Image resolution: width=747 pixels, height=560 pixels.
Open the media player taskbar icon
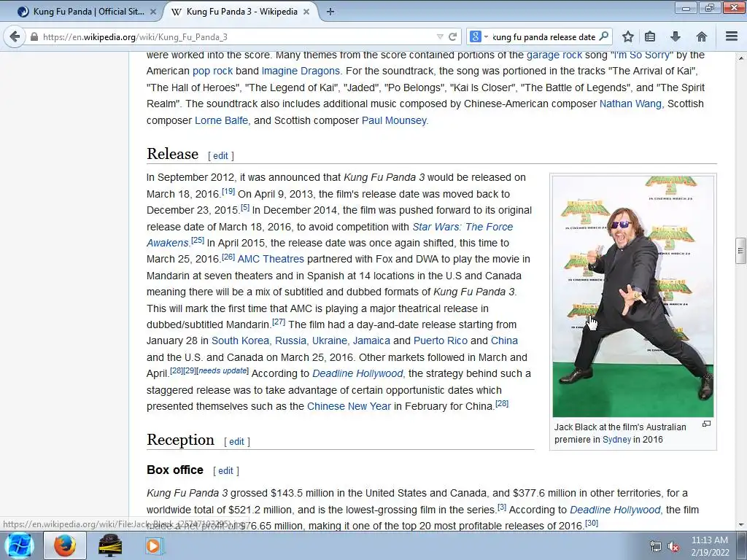[x=153, y=545]
